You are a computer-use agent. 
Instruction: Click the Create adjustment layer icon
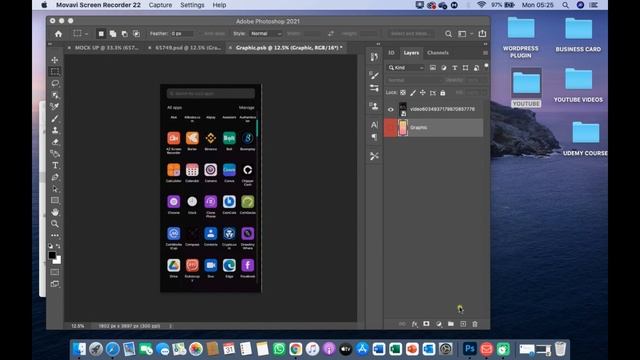[439, 324]
